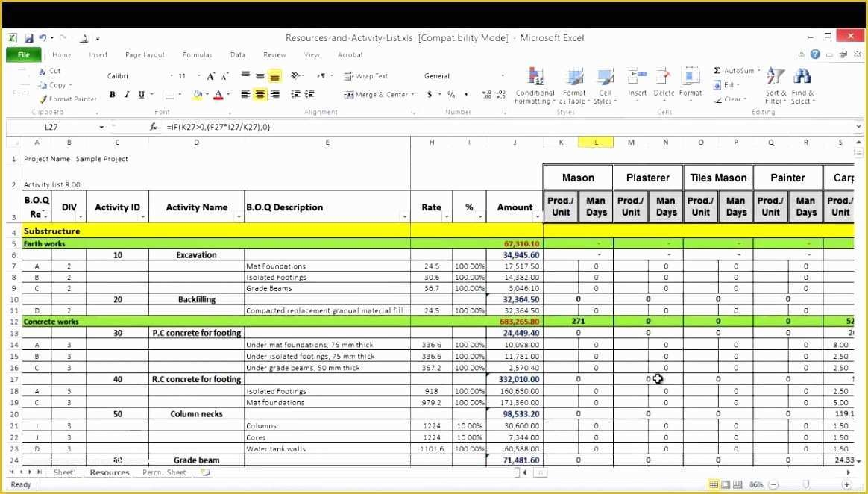Switch to the Formulas ribbon tab
This screenshot has width=868, height=494.
click(x=197, y=54)
